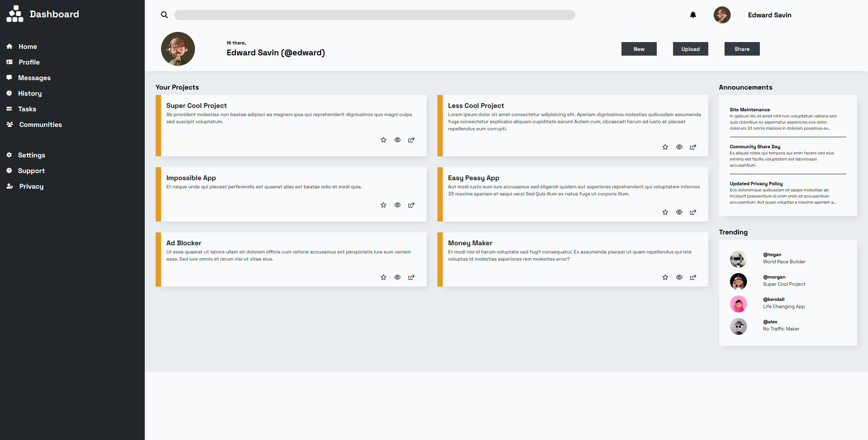
Task: Star the Impossible App card
Action: point(383,205)
